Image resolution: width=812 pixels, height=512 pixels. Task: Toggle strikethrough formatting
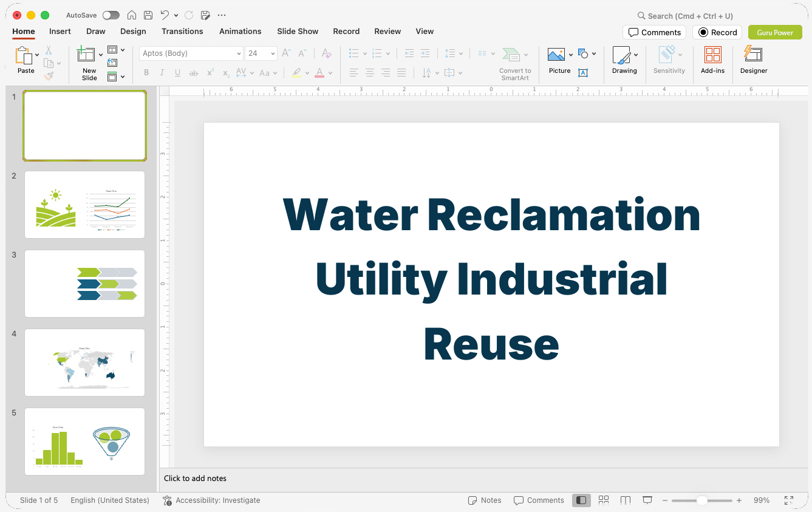pyautogui.click(x=194, y=73)
